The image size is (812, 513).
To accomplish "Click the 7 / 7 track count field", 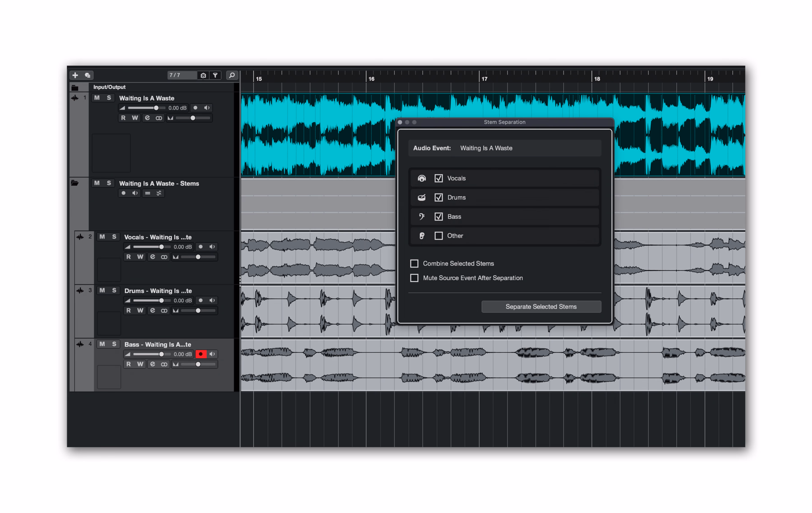I will pyautogui.click(x=182, y=75).
